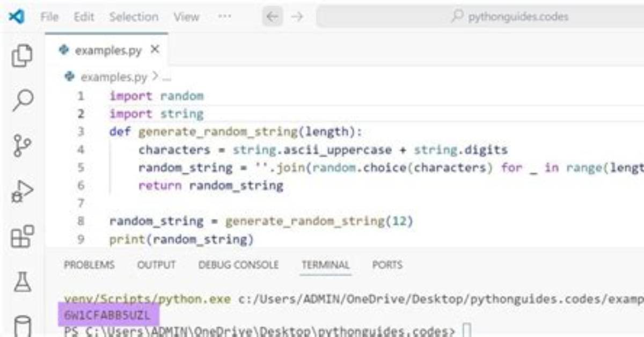Open the View menu
644x337 pixels.
click(186, 17)
